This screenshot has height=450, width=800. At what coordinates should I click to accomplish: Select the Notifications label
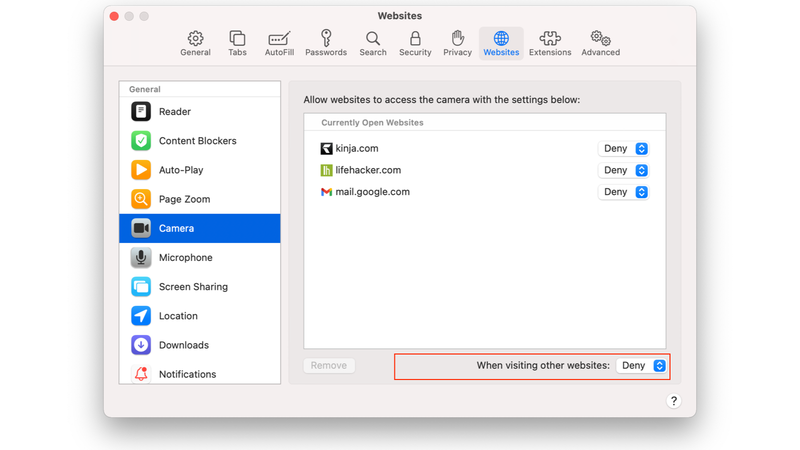click(187, 374)
